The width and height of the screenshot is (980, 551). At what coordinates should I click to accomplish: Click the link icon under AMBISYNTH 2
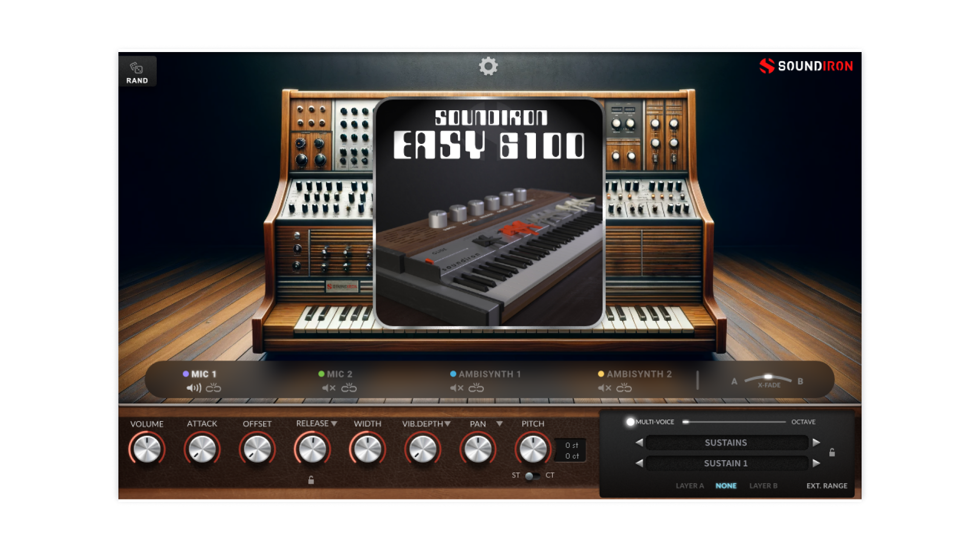click(623, 388)
